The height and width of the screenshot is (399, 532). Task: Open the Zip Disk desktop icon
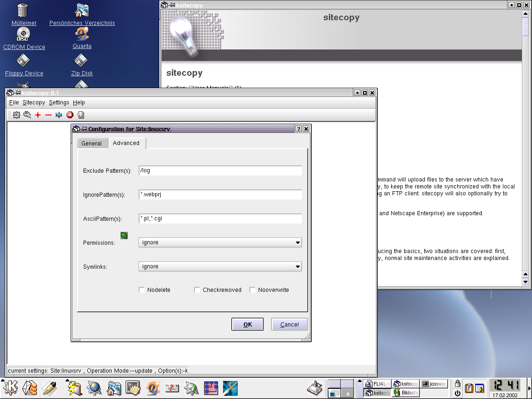click(82, 65)
